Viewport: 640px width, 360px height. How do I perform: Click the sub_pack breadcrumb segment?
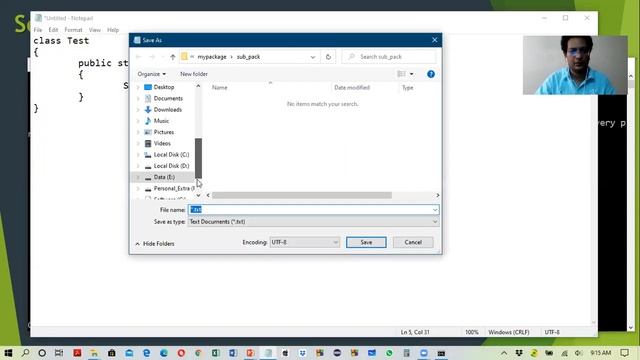click(x=248, y=57)
